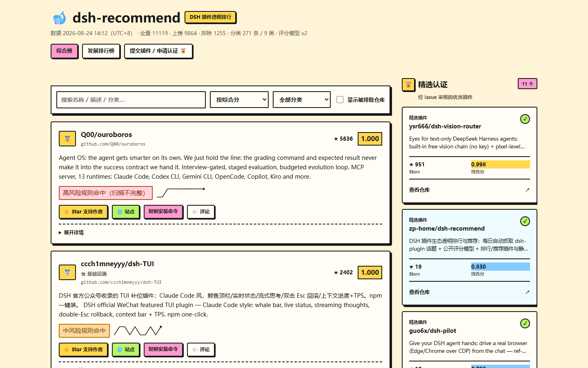The image size is (588, 368).
Task: Click the DSH 插件透明排行 badge
Action: coord(210,17)
